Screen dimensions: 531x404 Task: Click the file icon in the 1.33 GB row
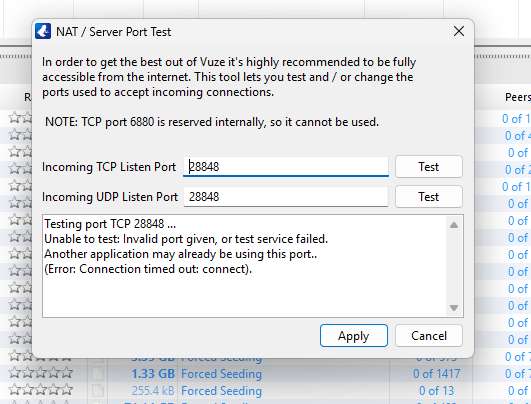pyautogui.click(x=98, y=373)
